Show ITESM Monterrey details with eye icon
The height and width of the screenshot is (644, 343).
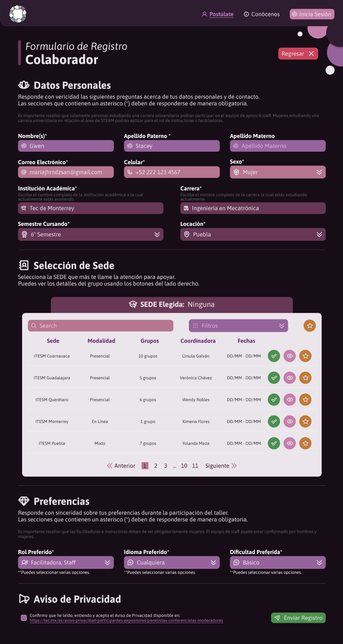click(290, 421)
